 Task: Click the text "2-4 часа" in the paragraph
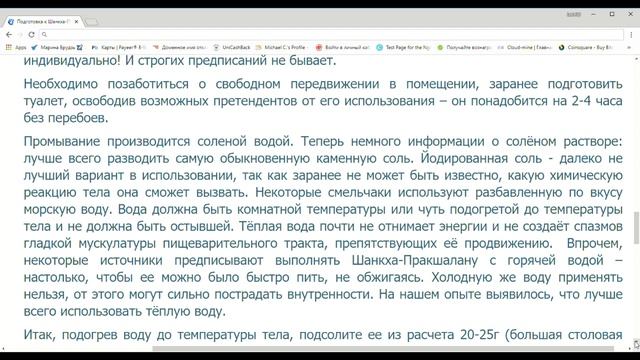(597, 101)
